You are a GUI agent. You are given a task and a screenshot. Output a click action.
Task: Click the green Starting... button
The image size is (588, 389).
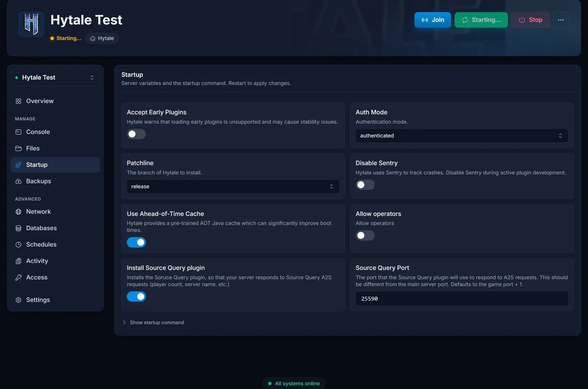481,20
